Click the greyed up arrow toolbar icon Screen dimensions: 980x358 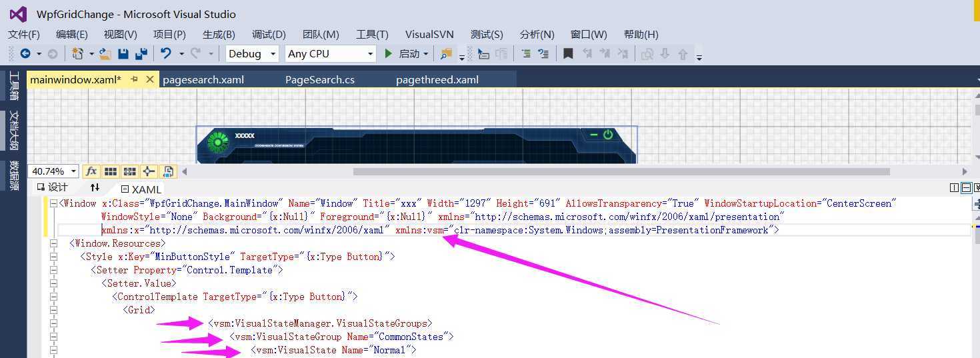pyautogui.click(x=683, y=53)
